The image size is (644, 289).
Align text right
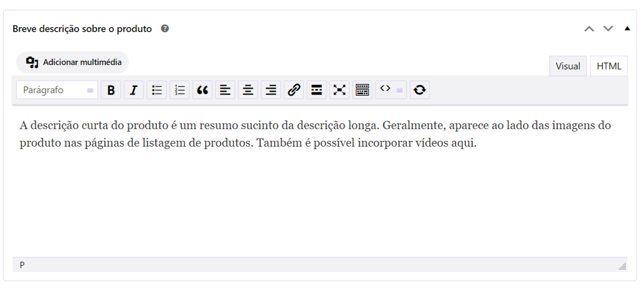point(271,90)
